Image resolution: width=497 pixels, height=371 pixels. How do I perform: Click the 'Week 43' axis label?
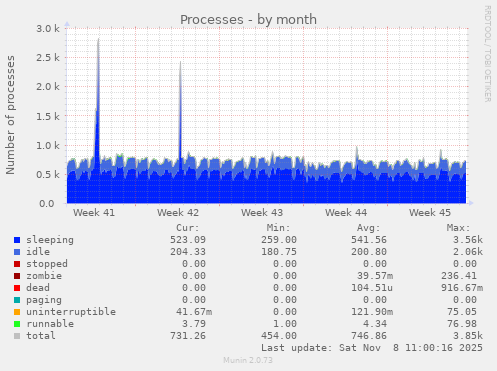tap(262, 213)
